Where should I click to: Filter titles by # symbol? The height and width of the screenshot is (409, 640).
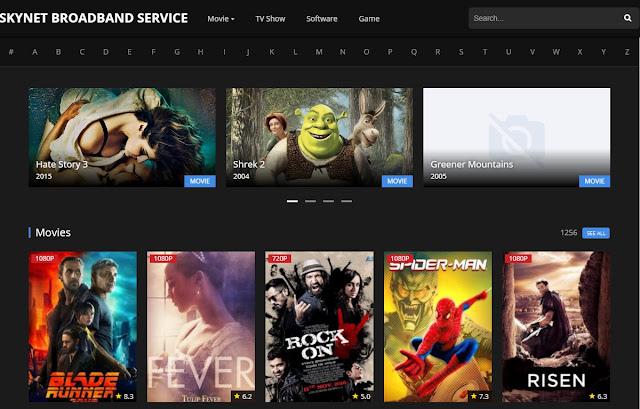(x=11, y=52)
